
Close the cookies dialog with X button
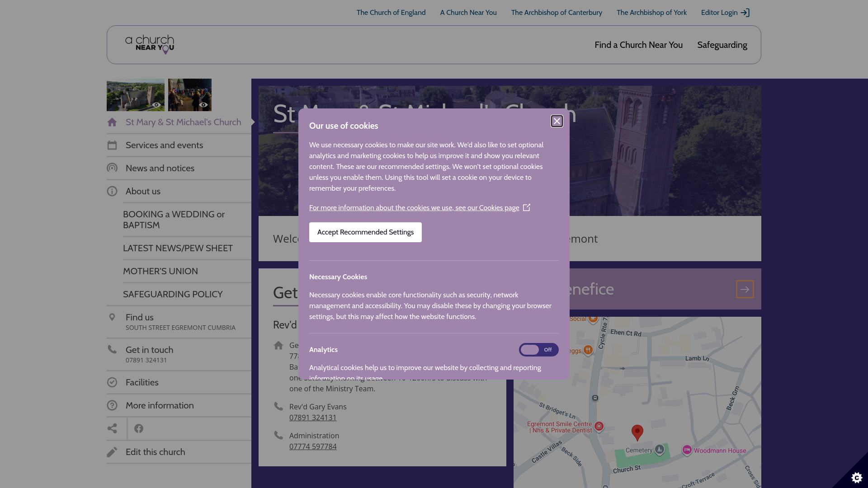[557, 121]
